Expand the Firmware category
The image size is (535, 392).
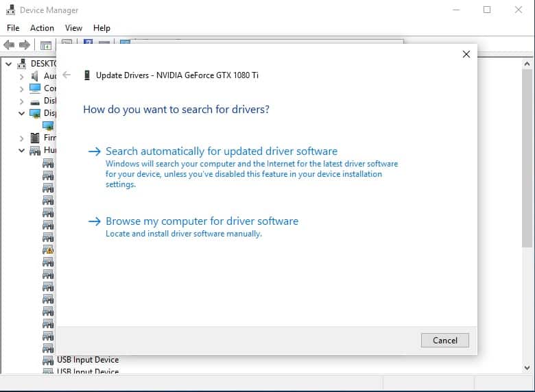(x=21, y=138)
